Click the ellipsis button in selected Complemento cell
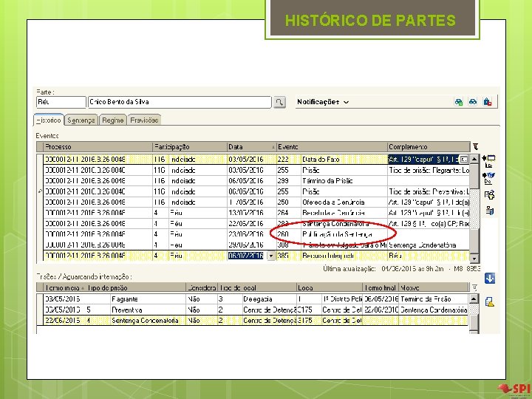This screenshot has width=532, height=399. 464,159
